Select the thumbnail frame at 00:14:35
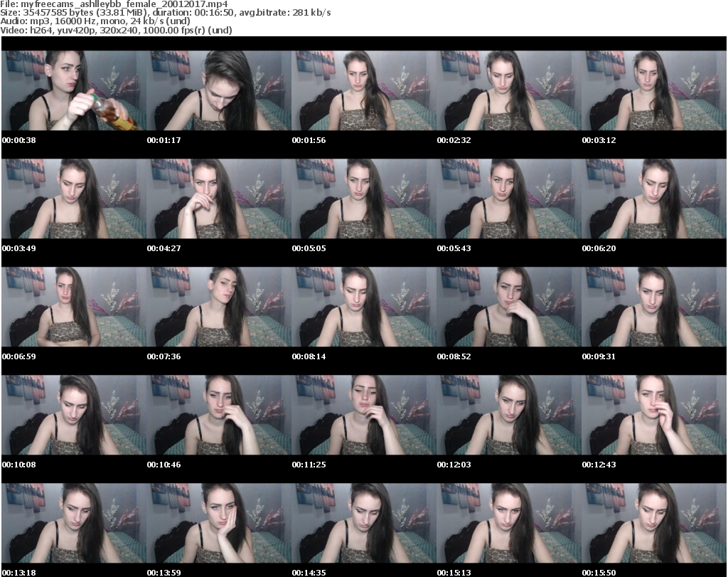This screenshot has height=577, width=728. pos(364,524)
